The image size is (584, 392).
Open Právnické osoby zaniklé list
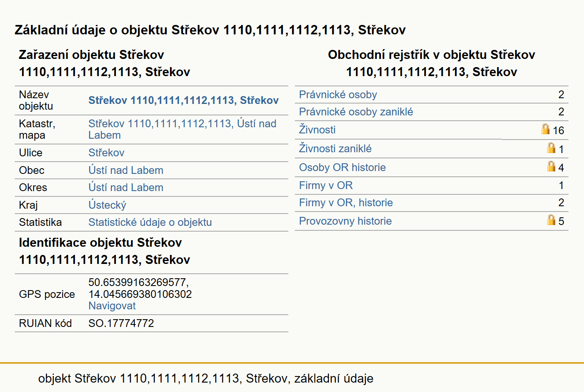point(356,112)
